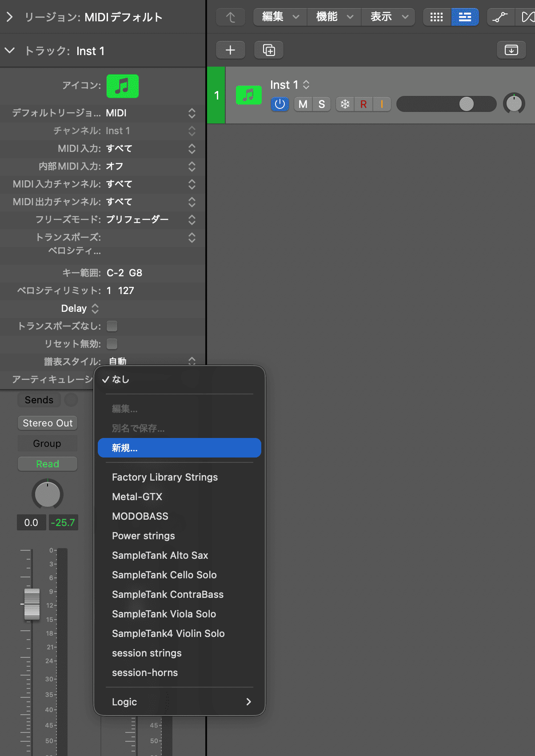Toggle the Inst 1 track power button
This screenshot has height=756, width=535.
pyautogui.click(x=279, y=104)
